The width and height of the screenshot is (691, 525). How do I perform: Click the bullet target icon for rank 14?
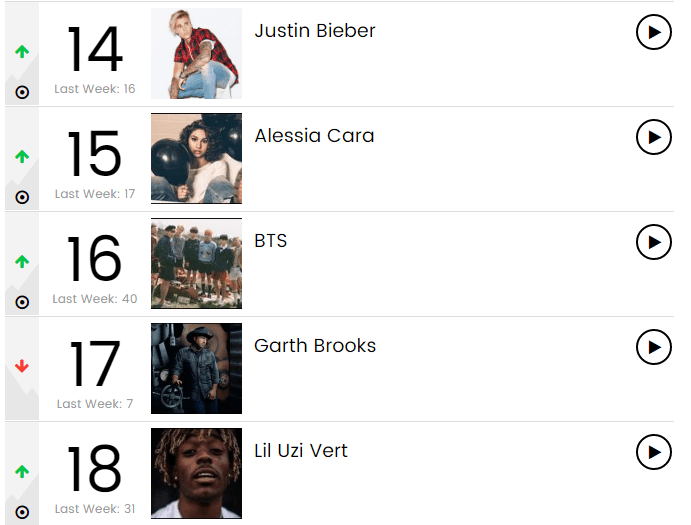[x=22, y=92]
